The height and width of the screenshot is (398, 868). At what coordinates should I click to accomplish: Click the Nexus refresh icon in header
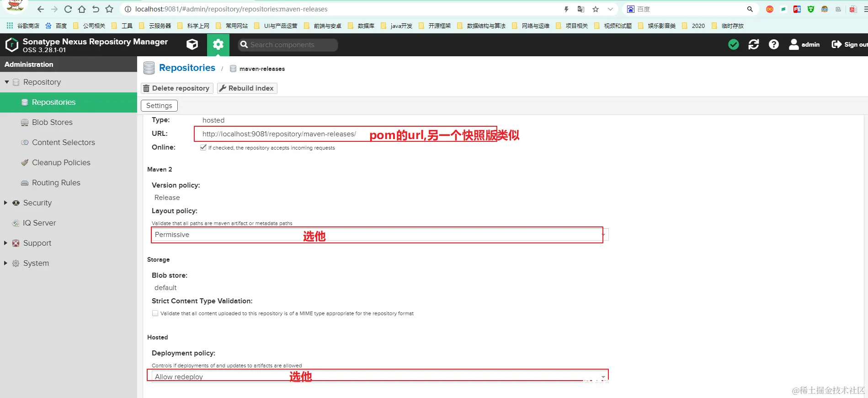point(754,44)
